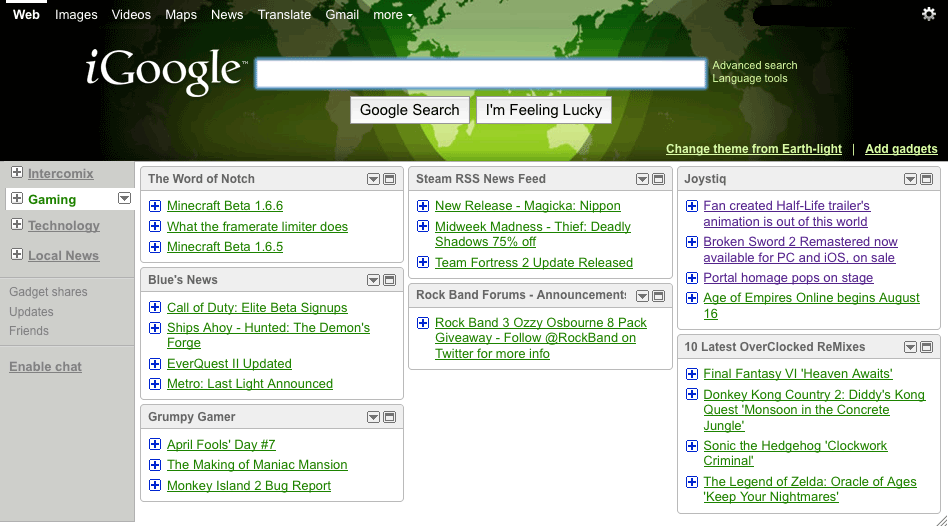Open the settings gear icon

coord(929,14)
